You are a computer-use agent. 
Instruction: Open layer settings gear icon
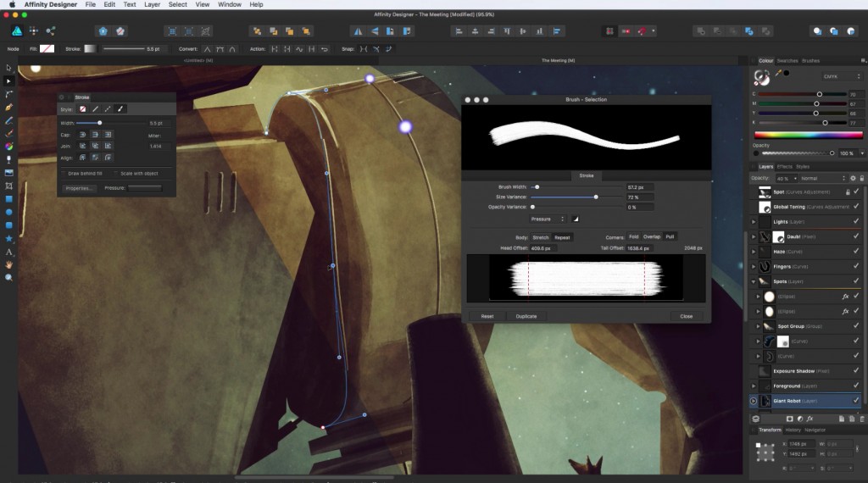coord(853,178)
